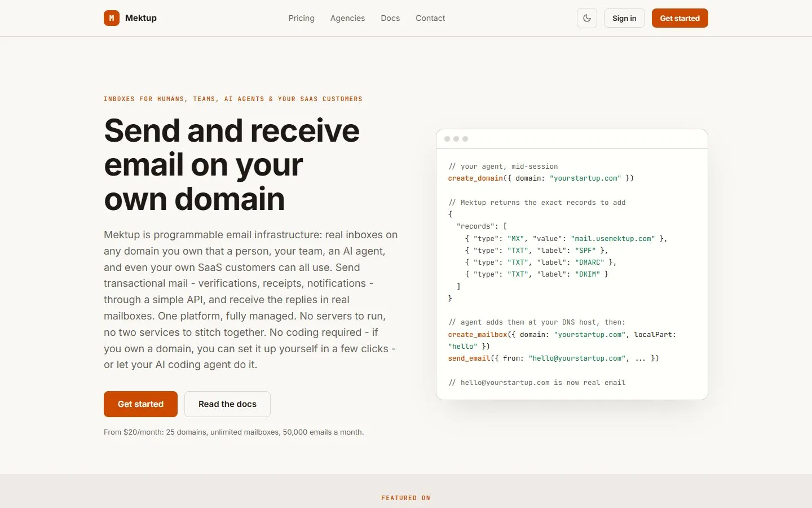
Task: Go to the Agencies page
Action: 347,18
